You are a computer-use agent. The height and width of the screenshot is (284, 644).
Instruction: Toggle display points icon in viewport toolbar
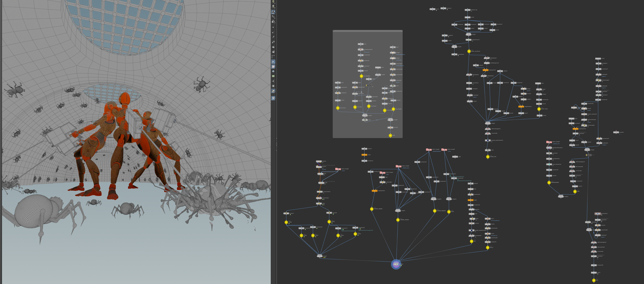(x=273, y=27)
